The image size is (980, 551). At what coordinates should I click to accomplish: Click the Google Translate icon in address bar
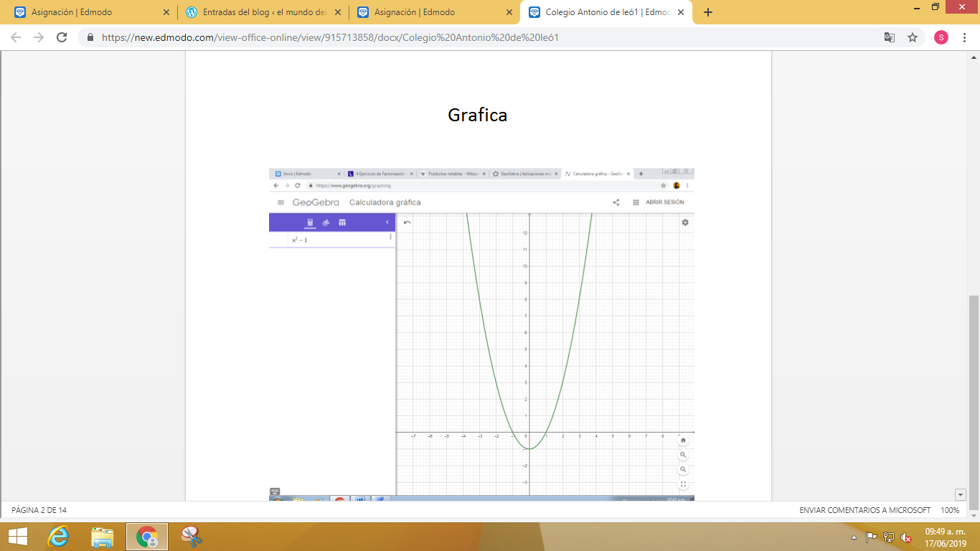click(x=889, y=37)
